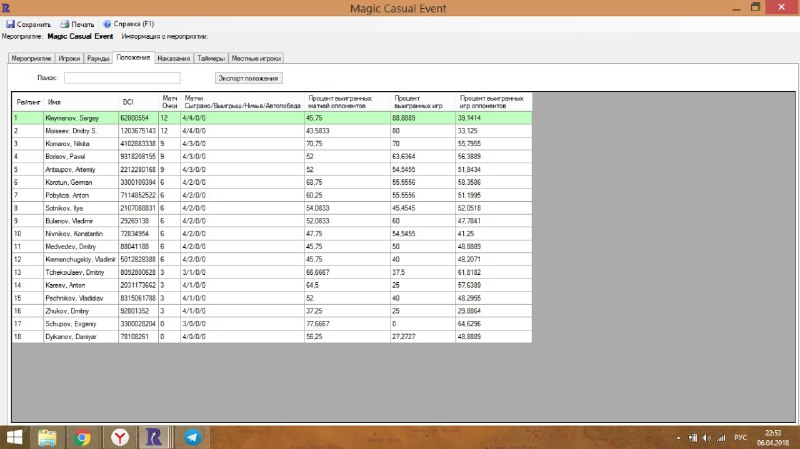
Task: Click the Сохранить (Save) toolbar icon
Action: [11, 23]
